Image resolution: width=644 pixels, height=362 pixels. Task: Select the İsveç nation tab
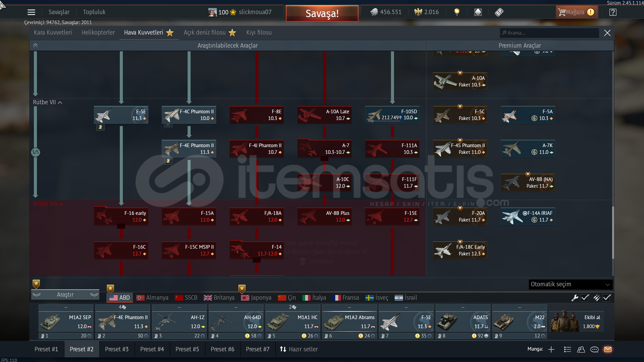click(377, 298)
